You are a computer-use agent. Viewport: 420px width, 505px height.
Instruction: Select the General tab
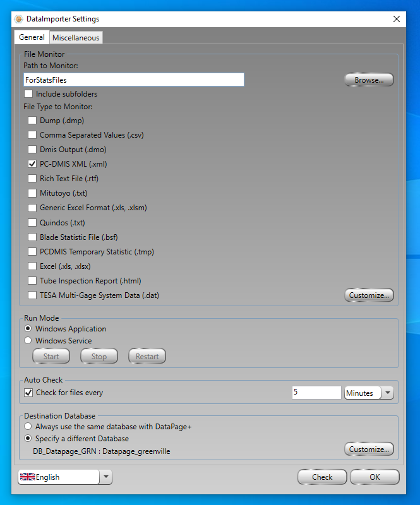click(32, 37)
